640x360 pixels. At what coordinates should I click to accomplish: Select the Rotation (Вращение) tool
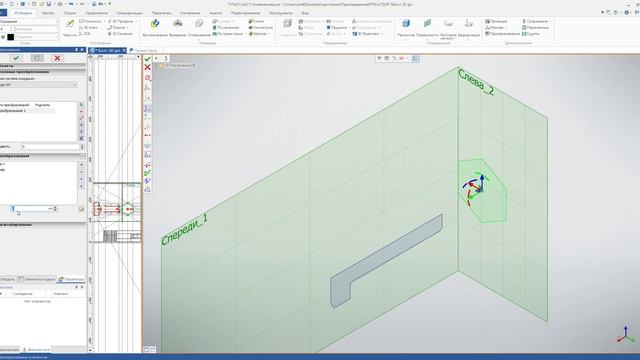tap(177, 28)
